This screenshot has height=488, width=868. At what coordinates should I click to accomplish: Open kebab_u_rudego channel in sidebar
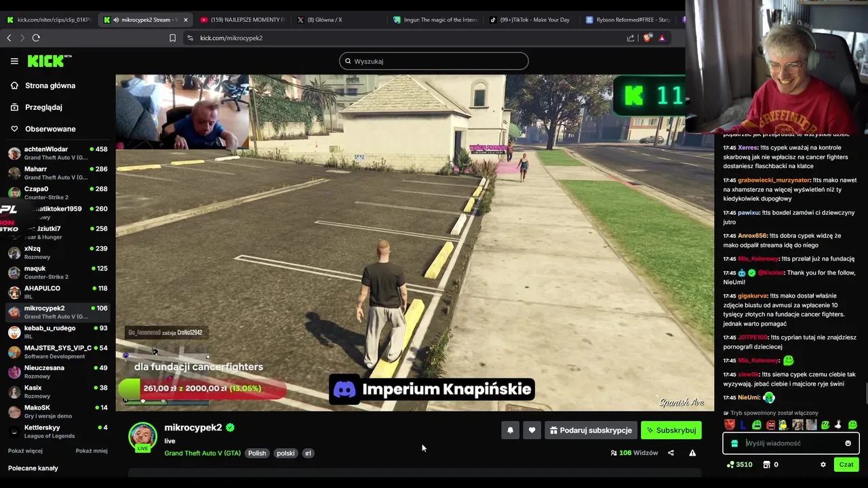[x=58, y=332]
